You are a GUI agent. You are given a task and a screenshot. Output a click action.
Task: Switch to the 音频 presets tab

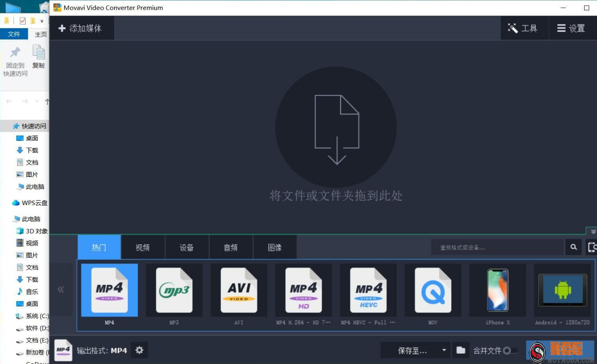pos(230,247)
